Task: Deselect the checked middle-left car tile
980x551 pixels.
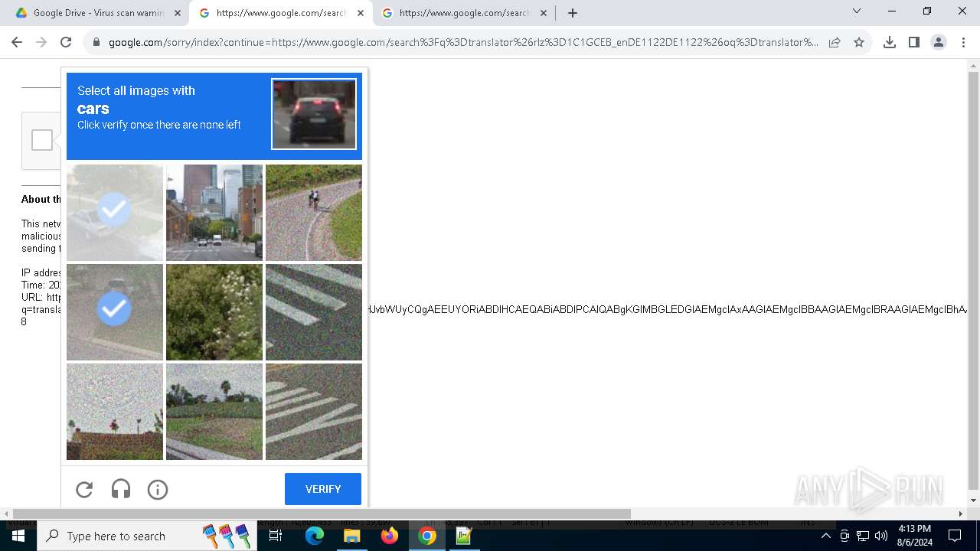Action: coord(115,312)
